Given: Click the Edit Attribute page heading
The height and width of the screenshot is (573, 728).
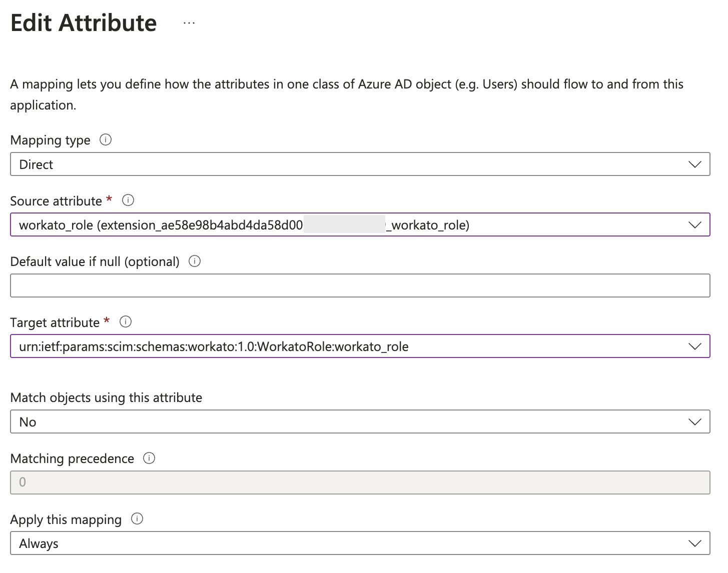Looking at the screenshot, I should (84, 23).
